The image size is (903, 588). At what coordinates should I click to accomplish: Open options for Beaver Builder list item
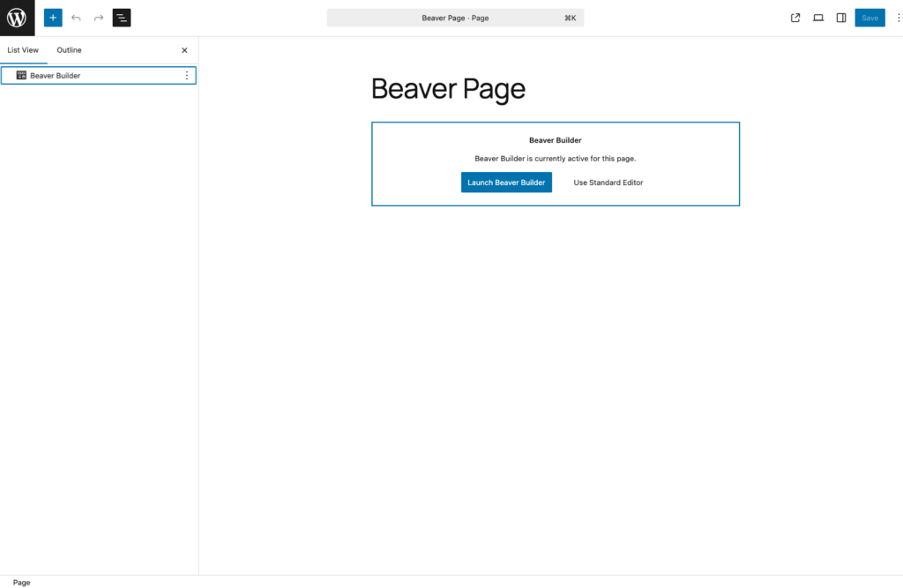186,76
